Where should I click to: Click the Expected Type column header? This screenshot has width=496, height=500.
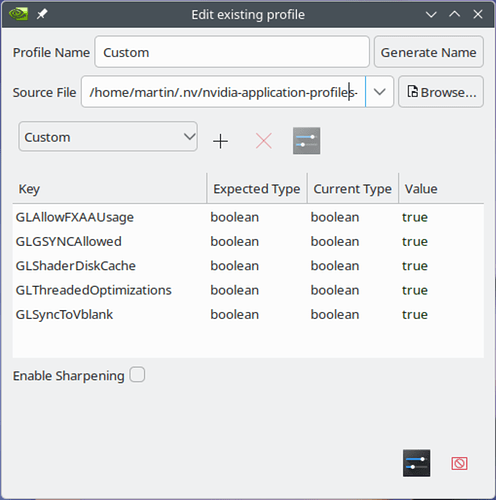(257, 189)
